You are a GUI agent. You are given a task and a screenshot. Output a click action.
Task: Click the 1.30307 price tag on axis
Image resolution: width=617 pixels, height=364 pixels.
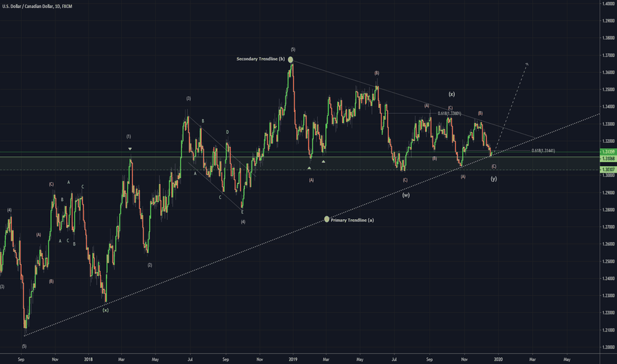point(607,171)
